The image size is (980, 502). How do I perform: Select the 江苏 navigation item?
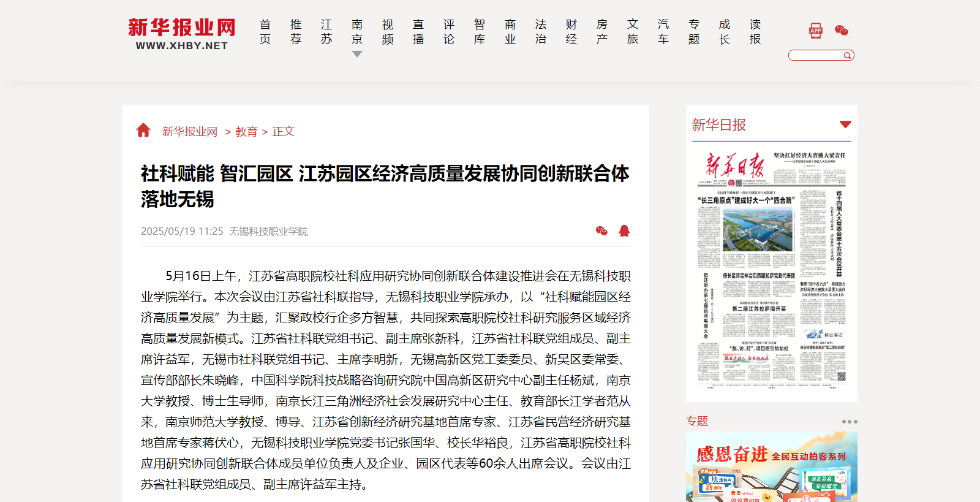click(x=326, y=32)
